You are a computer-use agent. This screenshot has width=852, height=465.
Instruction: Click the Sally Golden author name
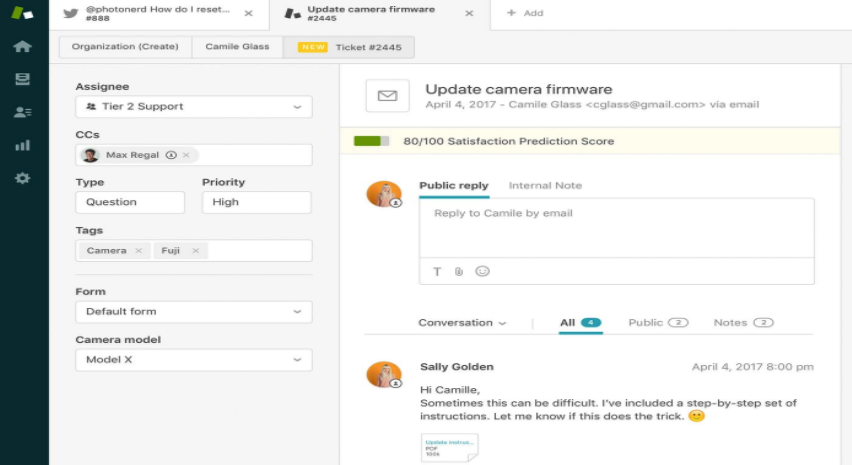tap(456, 367)
